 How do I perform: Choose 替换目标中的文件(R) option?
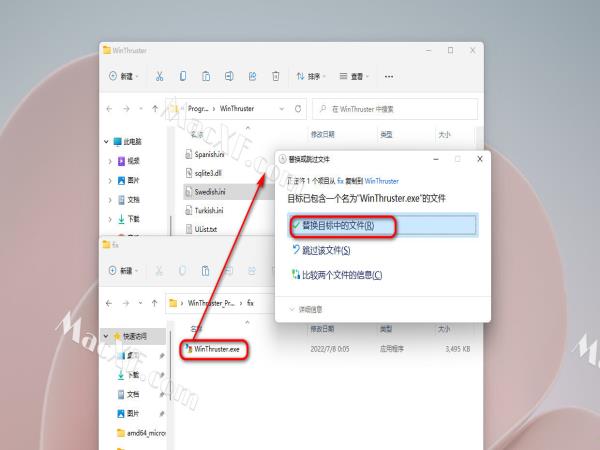tap(383, 225)
